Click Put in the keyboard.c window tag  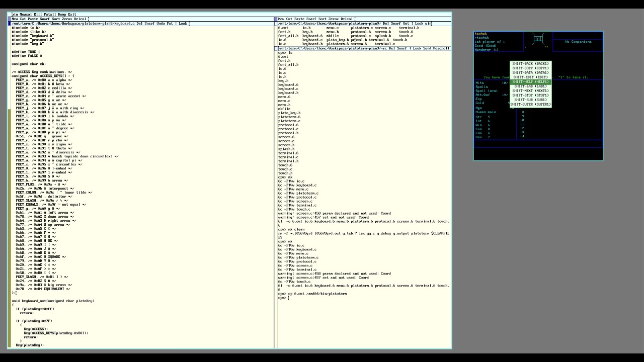[170, 23]
